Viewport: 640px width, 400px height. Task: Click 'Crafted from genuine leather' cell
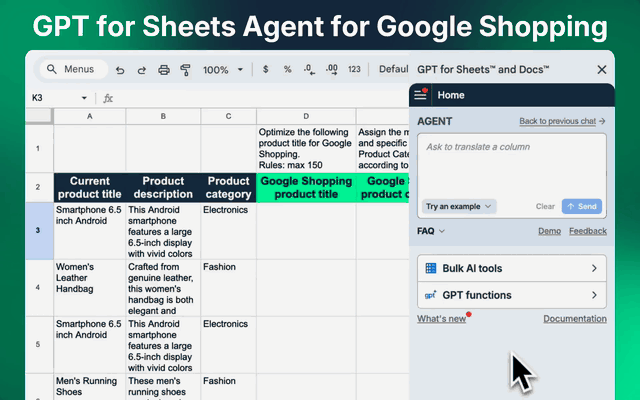[x=163, y=288]
